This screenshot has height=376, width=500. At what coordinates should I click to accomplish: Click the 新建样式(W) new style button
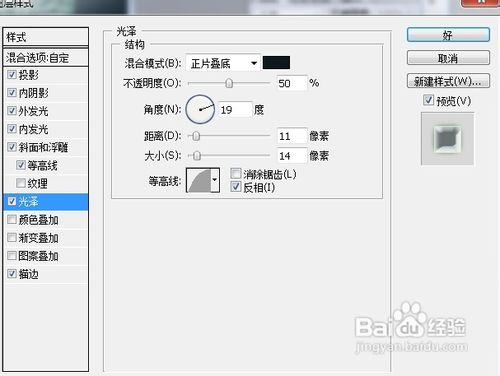coord(448,81)
